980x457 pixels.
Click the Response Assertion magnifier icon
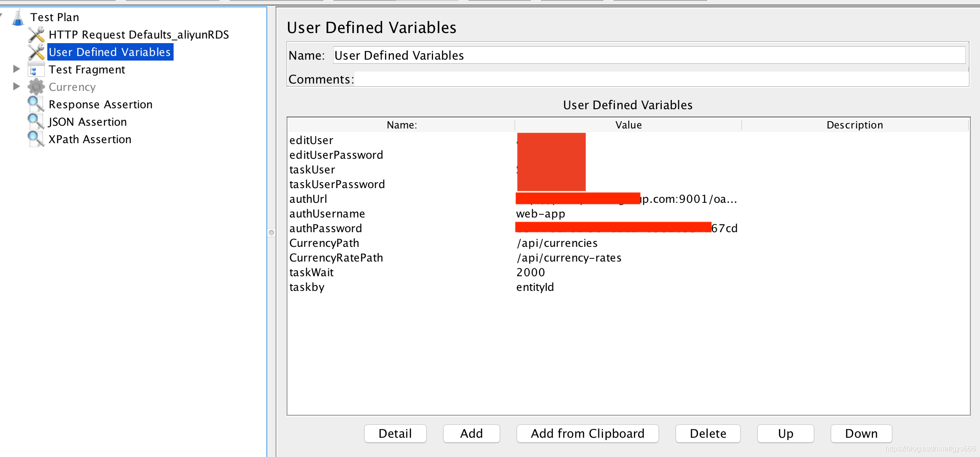pyautogui.click(x=36, y=104)
